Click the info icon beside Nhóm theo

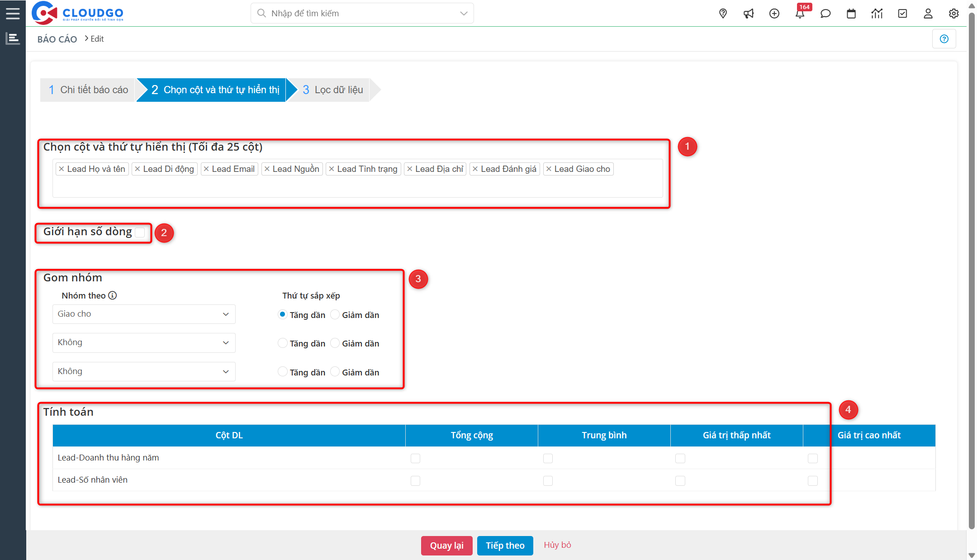coord(113,295)
